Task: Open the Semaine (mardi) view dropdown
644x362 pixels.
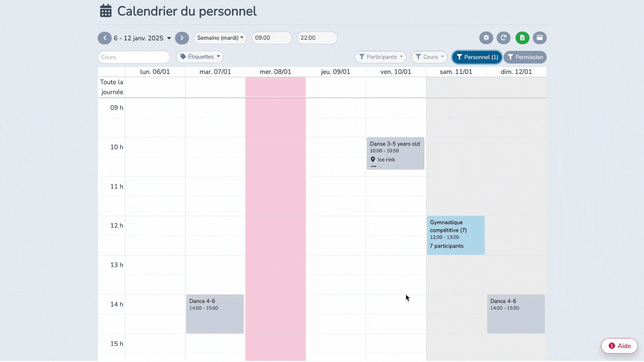Action: click(220, 37)
